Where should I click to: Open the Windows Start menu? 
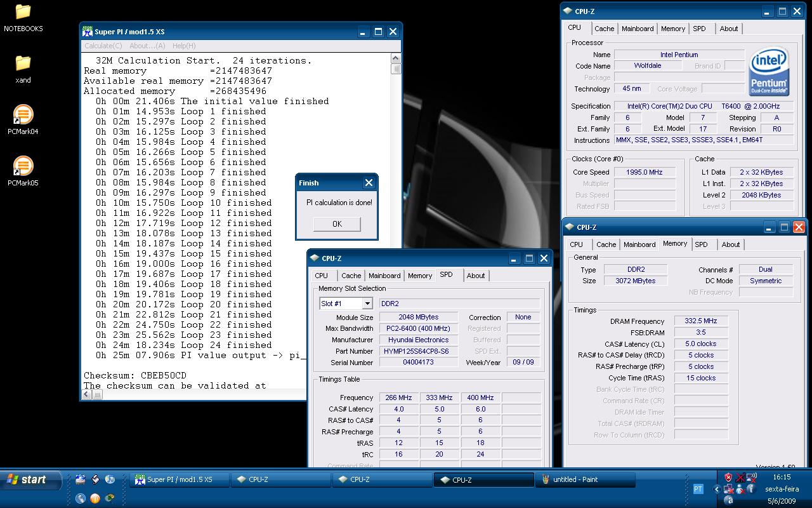coord(31,479)
